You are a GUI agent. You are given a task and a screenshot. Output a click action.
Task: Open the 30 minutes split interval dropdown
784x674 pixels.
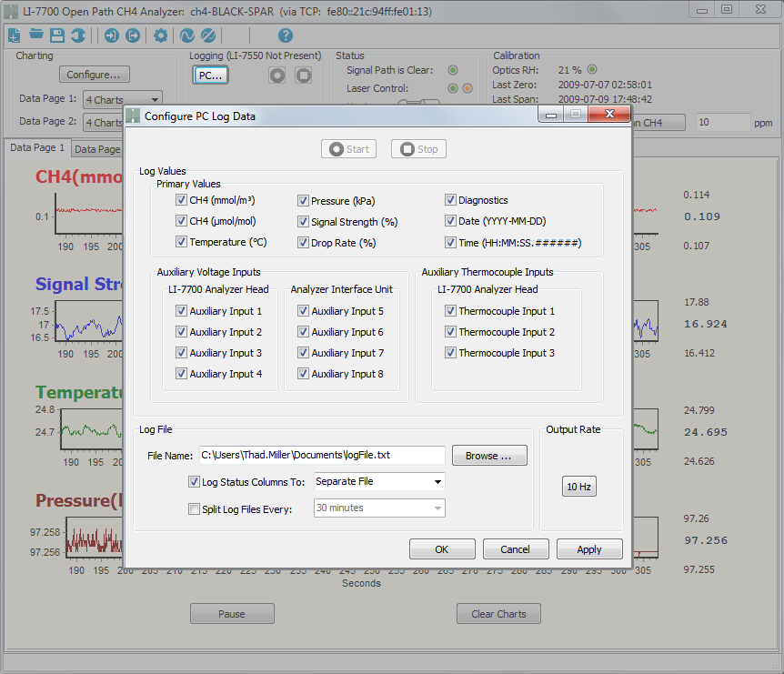tap(379, 508)
